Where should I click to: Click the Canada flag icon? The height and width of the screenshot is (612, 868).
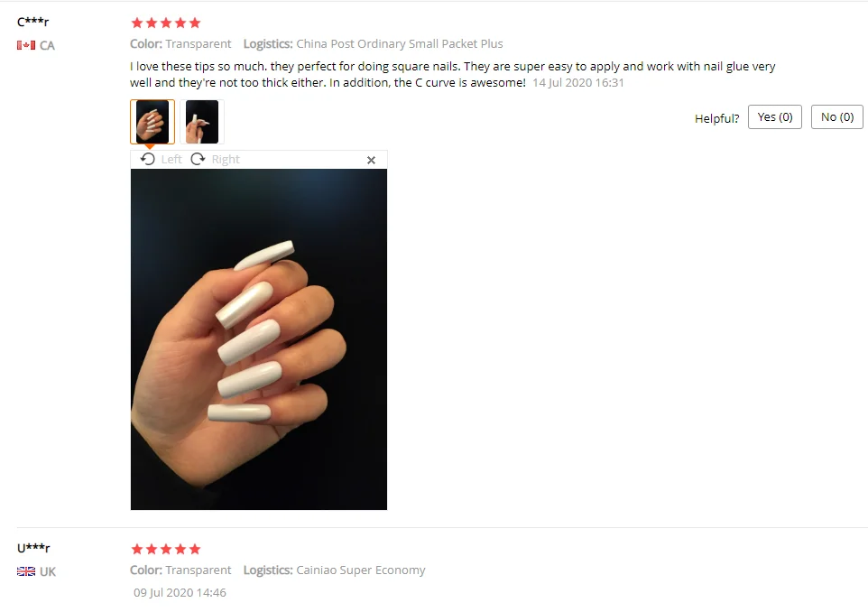pyautogui.click(x=26, y=45)
